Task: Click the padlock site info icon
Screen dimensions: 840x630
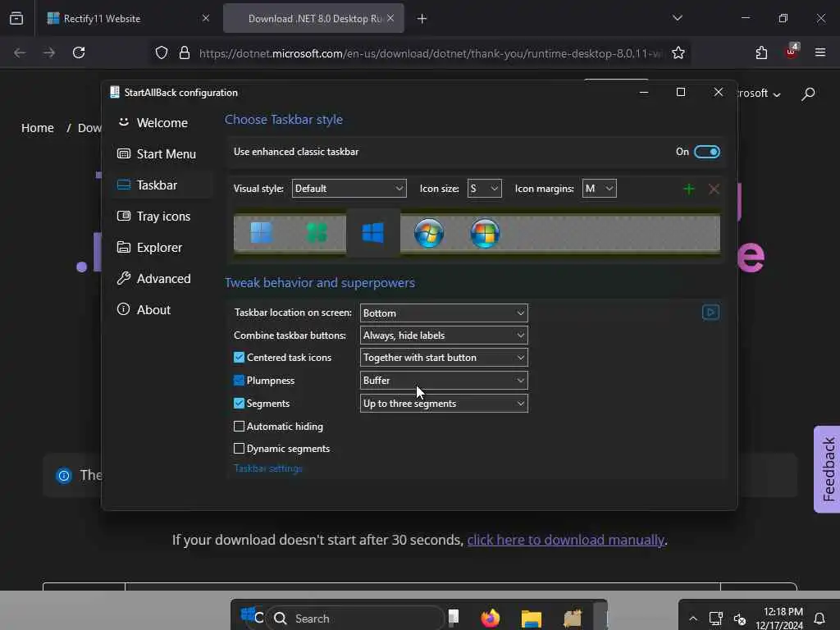Action: click(185, 52)
